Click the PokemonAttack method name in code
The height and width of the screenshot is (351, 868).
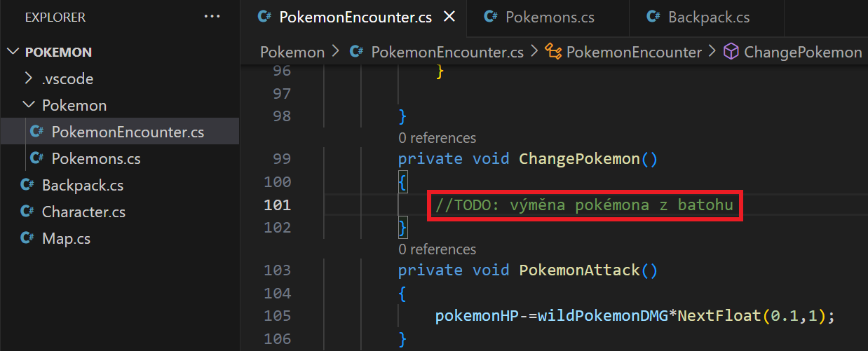579,270
